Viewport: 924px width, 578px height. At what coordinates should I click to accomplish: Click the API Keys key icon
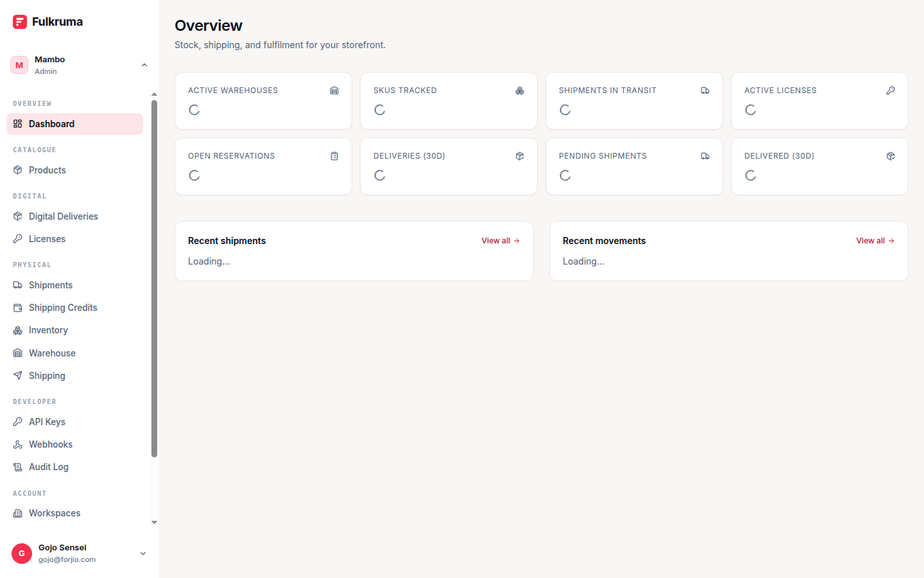click(x=18, y=422)
